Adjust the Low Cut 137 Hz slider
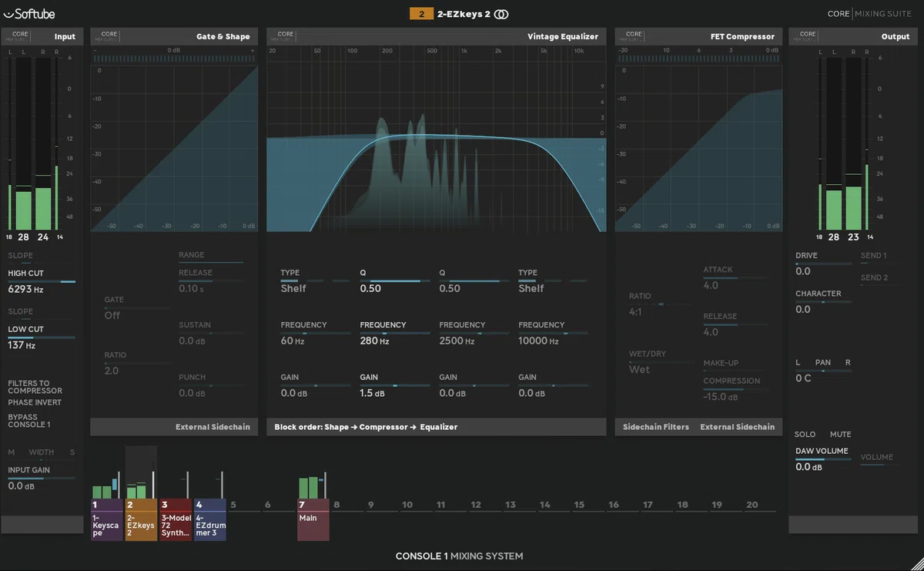The height and width of the screenshot is (571, 924). click(42, 338)
